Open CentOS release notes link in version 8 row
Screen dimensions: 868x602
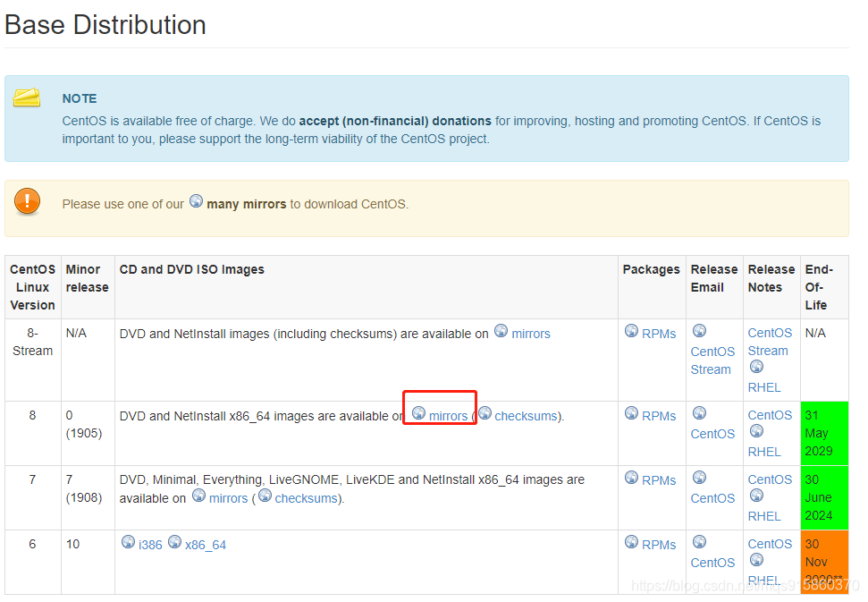[770, 415]
